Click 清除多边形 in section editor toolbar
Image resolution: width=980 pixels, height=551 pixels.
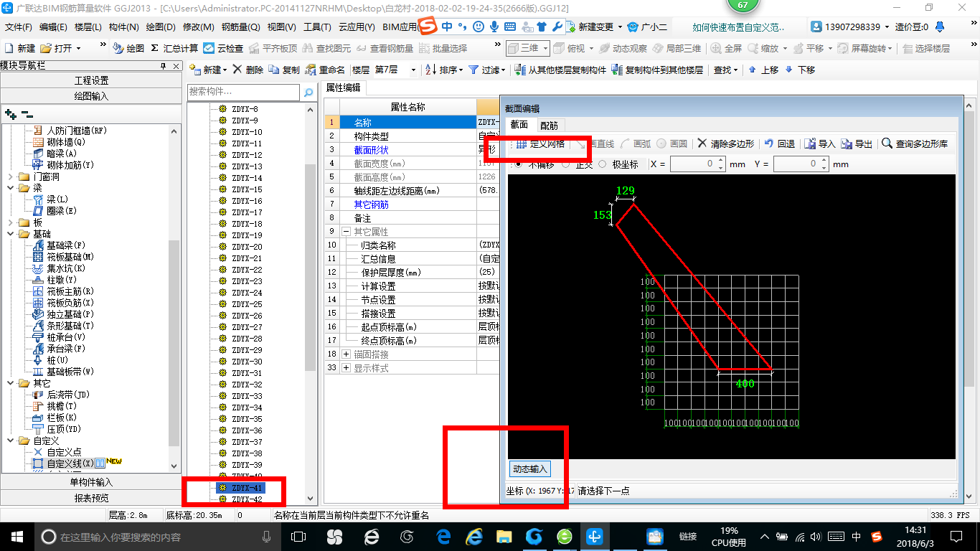click(726, 143)
